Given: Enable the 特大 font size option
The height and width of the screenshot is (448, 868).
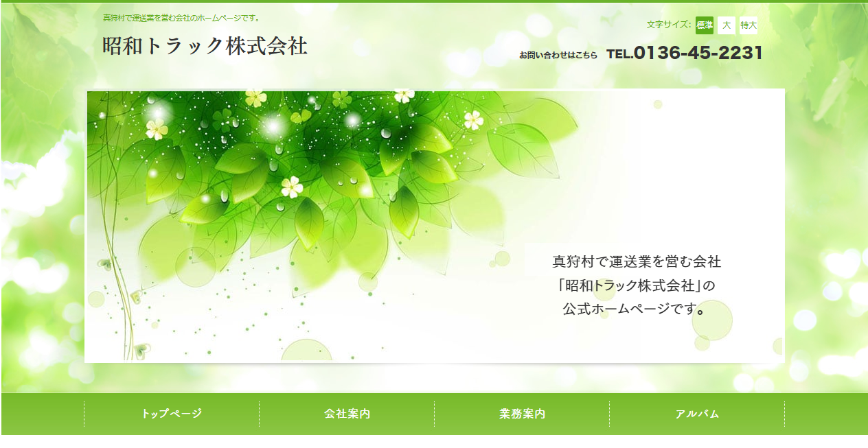Looking at the screenshot, I should pos(748,25).
